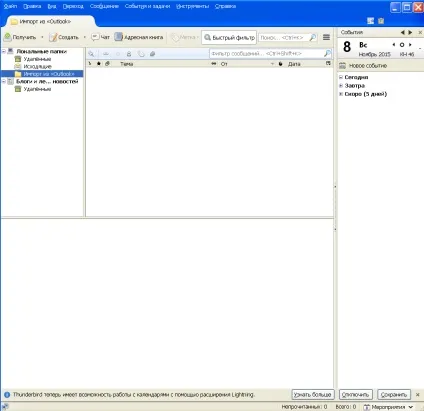The height and width of the screenshot is (411, 424).
Task: Open the Получить dropdown arrow
Action: pyautogui.click(x=42, y=37)
